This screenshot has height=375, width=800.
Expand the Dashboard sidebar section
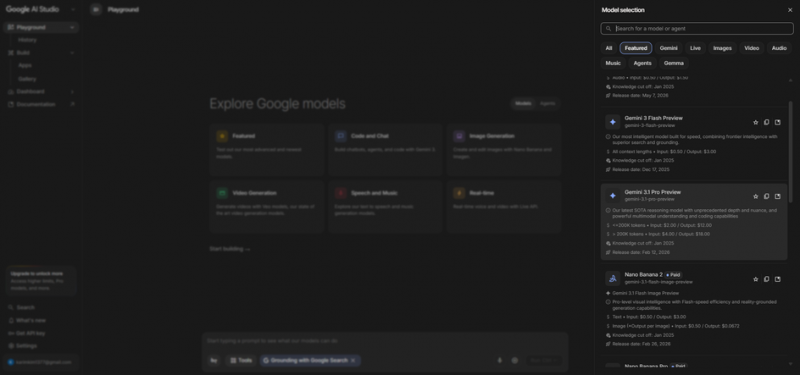click(72, 92)
